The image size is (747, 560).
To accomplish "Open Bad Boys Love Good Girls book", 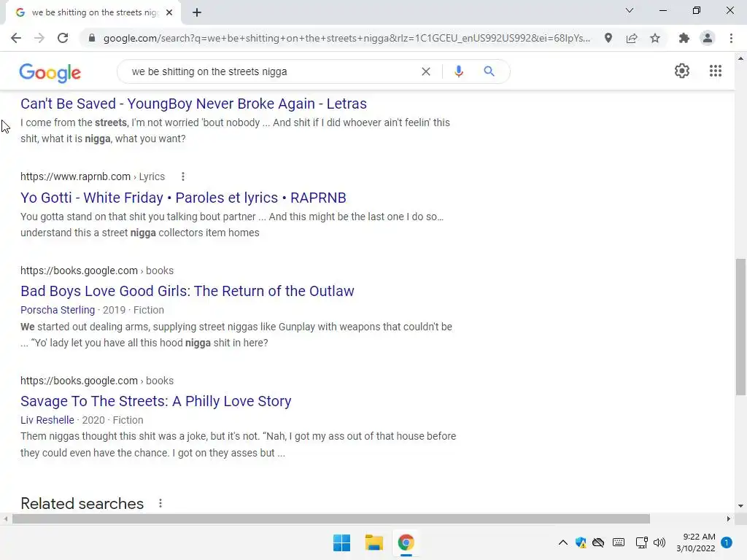I will [x=187, y=291].
